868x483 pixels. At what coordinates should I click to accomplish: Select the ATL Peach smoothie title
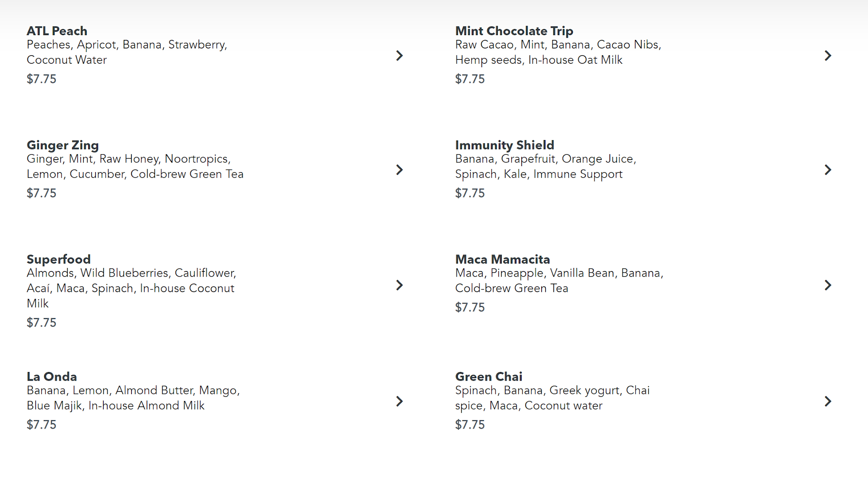click(x=57, y=31)
